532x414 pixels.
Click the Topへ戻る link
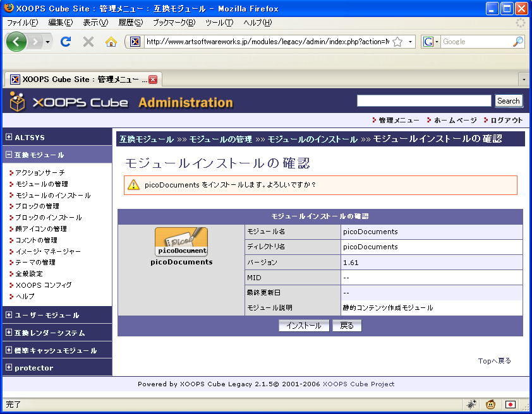494,361
